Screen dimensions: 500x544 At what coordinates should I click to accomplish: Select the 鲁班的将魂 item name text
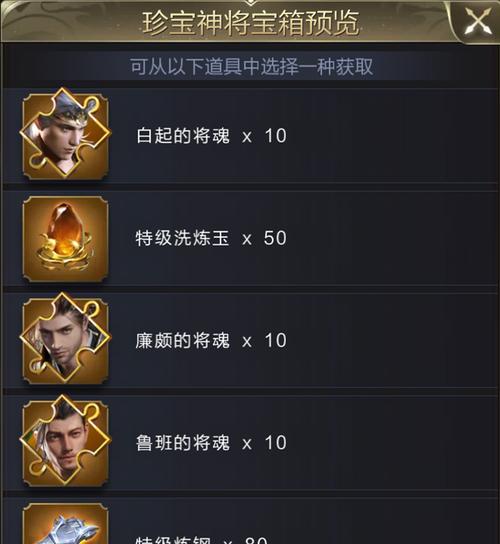[183, 443]
